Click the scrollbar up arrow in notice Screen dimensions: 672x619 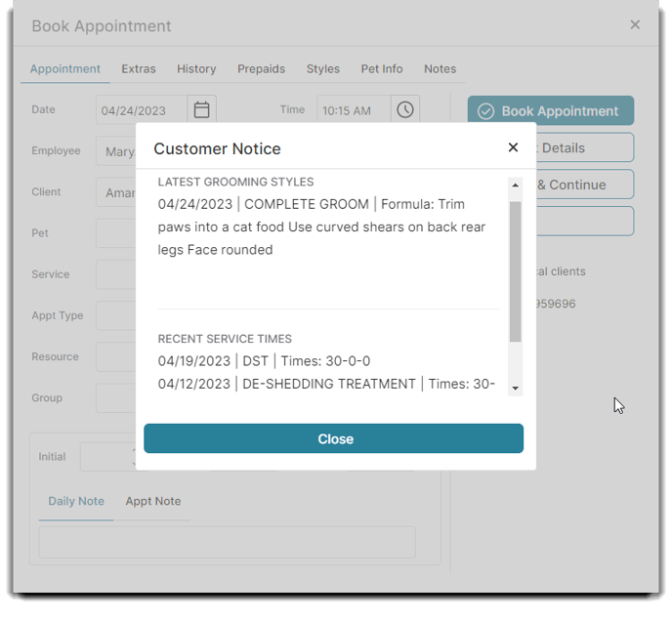pyautogui.click(x=515, y=185)
